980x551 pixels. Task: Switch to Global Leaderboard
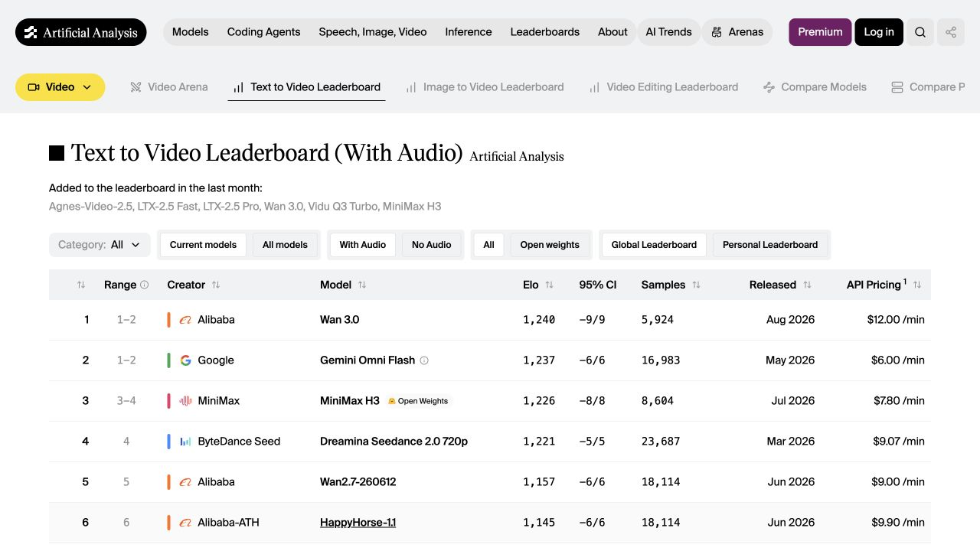click(x=654, y=245)
